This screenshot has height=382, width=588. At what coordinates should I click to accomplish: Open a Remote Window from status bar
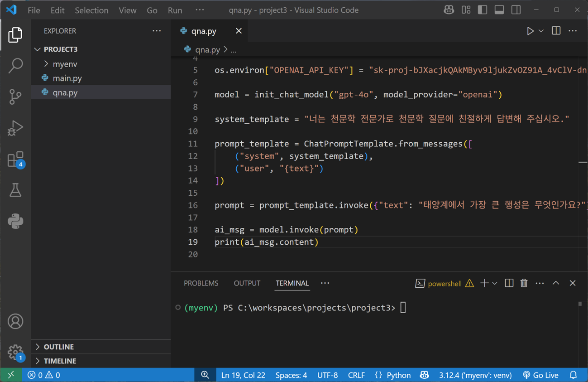pos(11,375)
